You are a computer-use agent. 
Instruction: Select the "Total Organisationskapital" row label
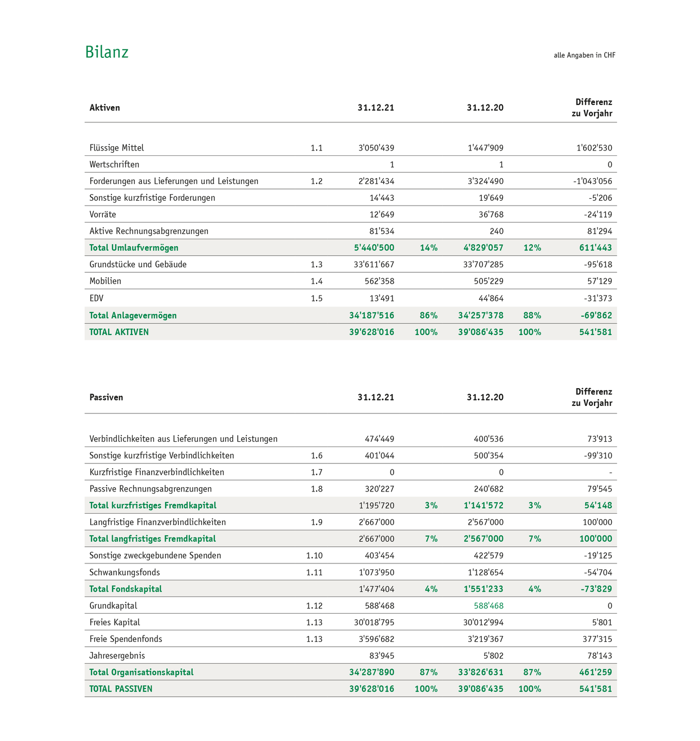(x=141, y=672)
